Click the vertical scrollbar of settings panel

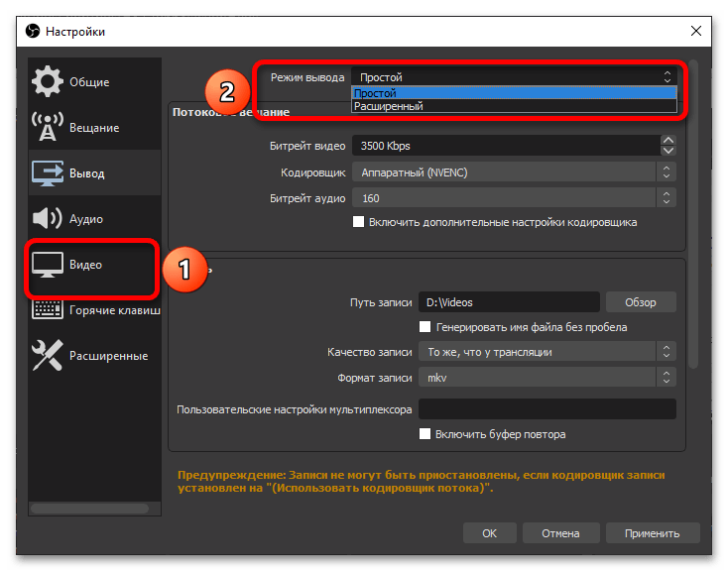coord(693,213)
